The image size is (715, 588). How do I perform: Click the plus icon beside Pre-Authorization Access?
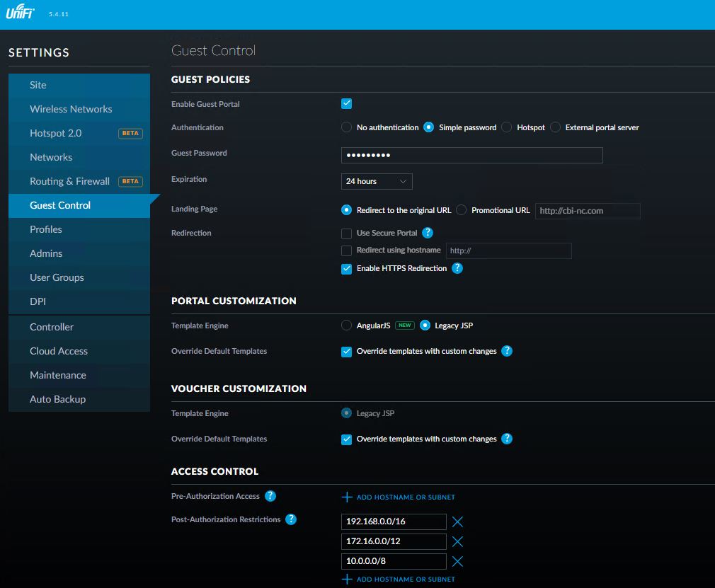pyautogui.click(x=346, y=497)
